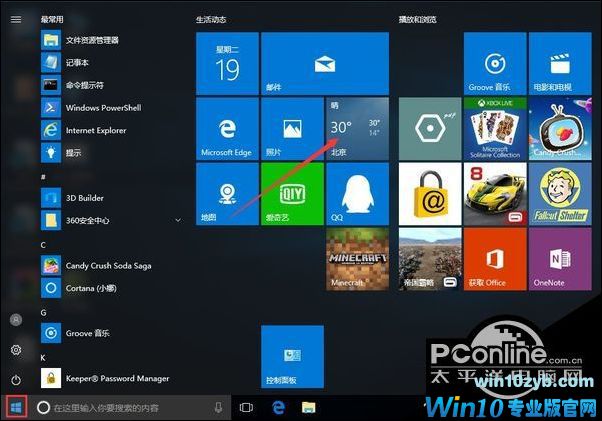Screen dimensions: 602x421
Task: Open the iQIYI green tile
Action: point(292,194)
